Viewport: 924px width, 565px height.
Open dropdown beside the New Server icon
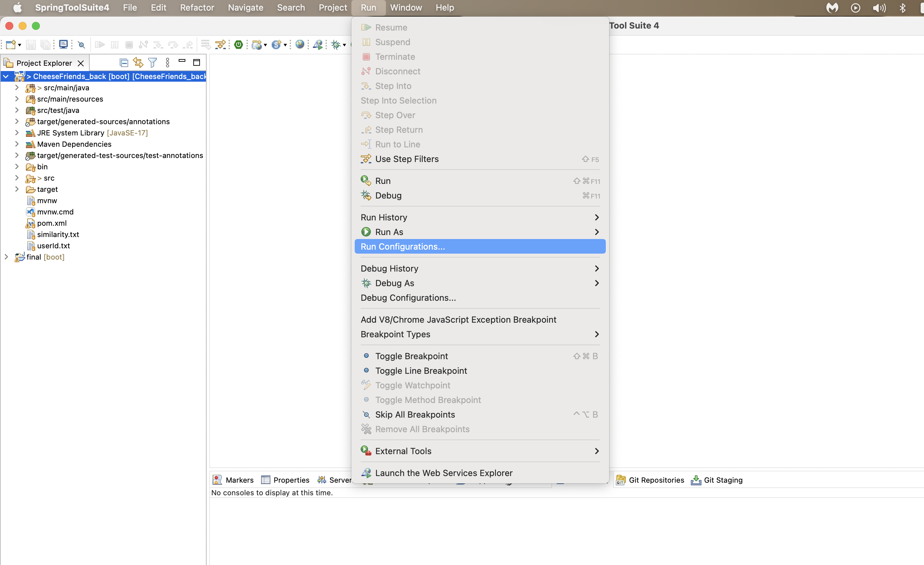(x=265, y=45)
